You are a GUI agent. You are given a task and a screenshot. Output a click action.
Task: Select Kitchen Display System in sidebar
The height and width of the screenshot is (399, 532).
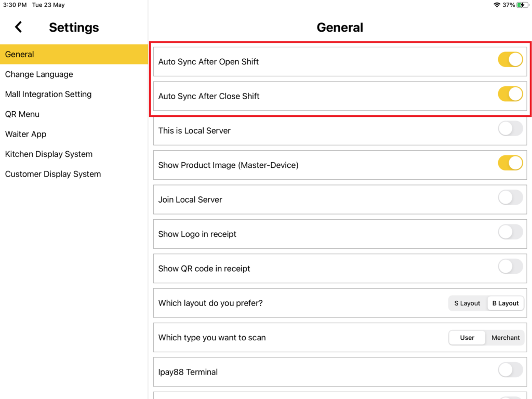(x=49, y=154)
